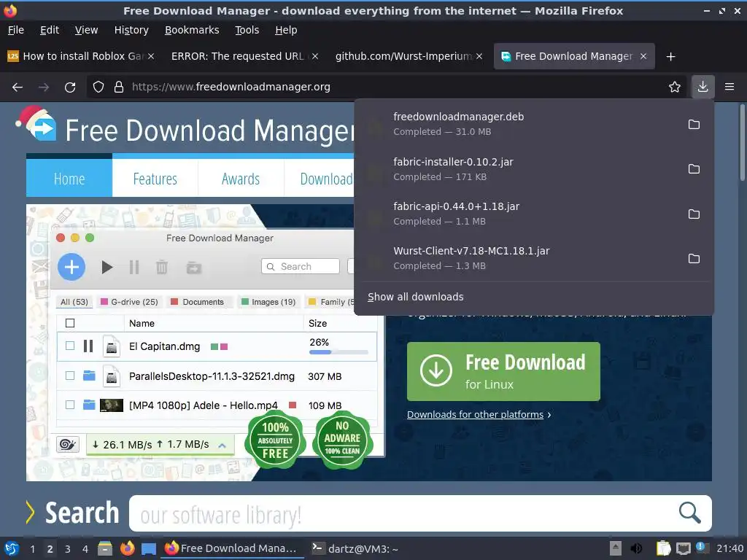The width and height of the screenshot is (747, 560).
Task: Reload the current page
Action: point(70,87)
